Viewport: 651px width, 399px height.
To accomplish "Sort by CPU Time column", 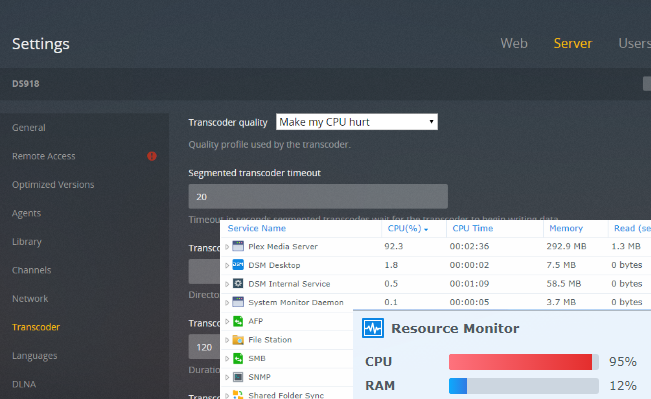I will 472,228.
